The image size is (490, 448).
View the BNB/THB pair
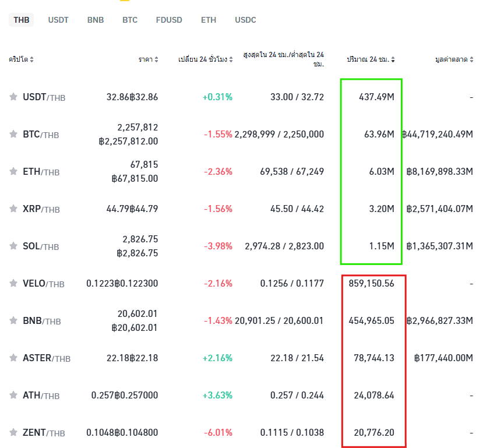coord(42,320)
